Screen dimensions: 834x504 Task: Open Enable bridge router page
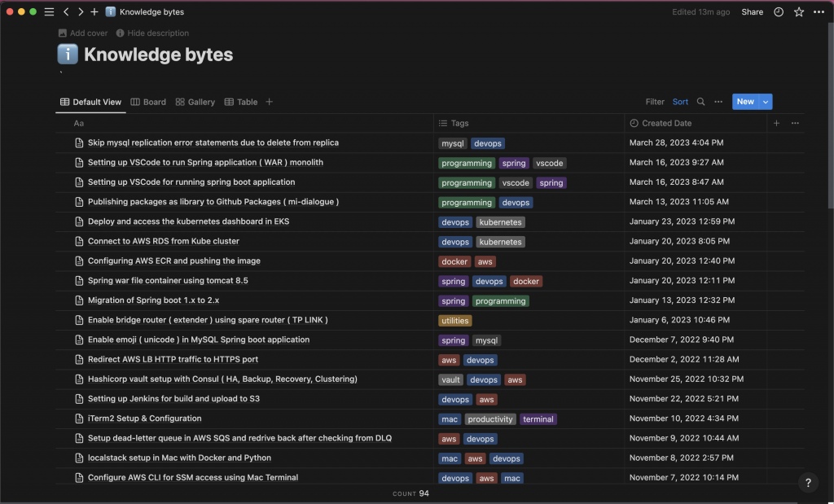[x=208, y=319]
